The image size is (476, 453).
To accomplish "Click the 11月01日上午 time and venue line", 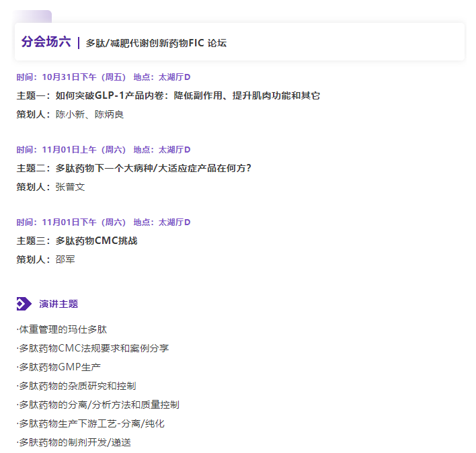I will point(104,150).
